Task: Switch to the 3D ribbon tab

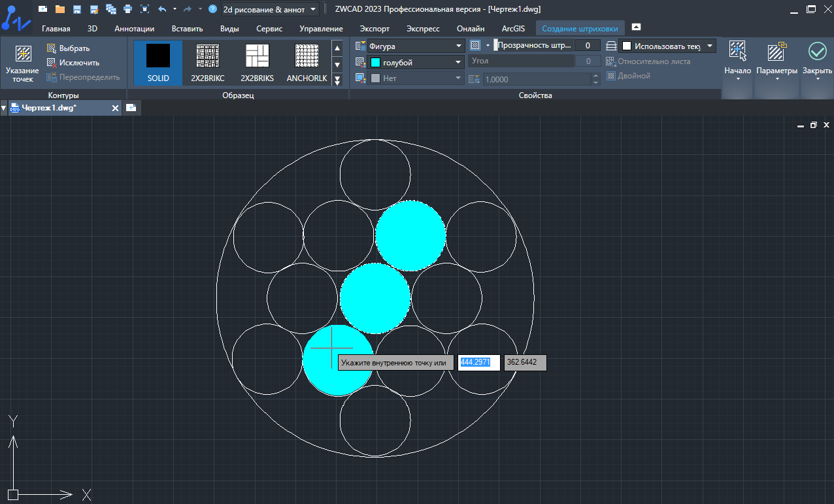Action: coord(92,29)
